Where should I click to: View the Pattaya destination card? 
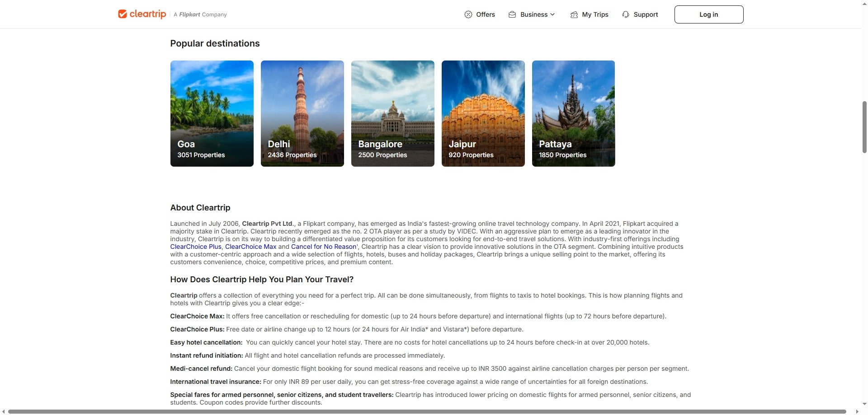click(x=573, y=113)
